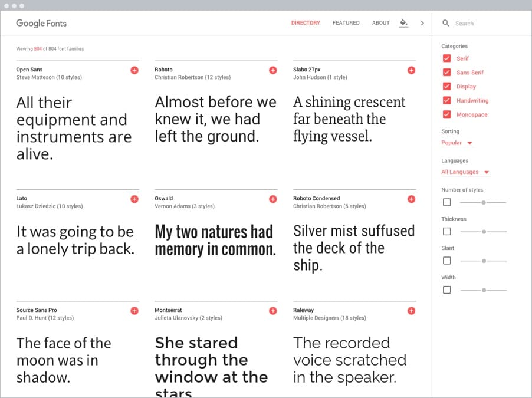This screenshot has width=532, height=398.
Task: Click designer name Vernon Adams
Action: point(172,206)
